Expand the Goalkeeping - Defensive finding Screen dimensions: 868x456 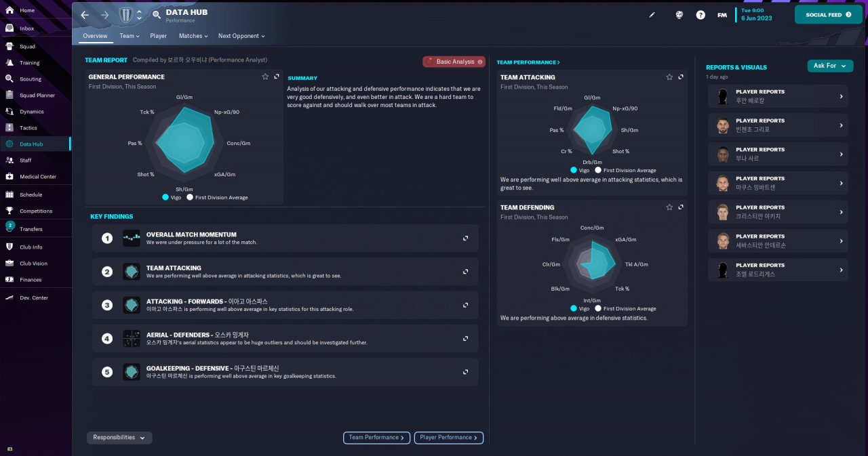466,371
